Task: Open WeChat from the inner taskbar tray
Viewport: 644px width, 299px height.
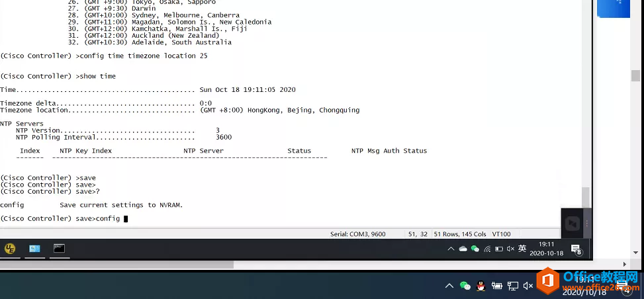Action: [x=475, y=249]
